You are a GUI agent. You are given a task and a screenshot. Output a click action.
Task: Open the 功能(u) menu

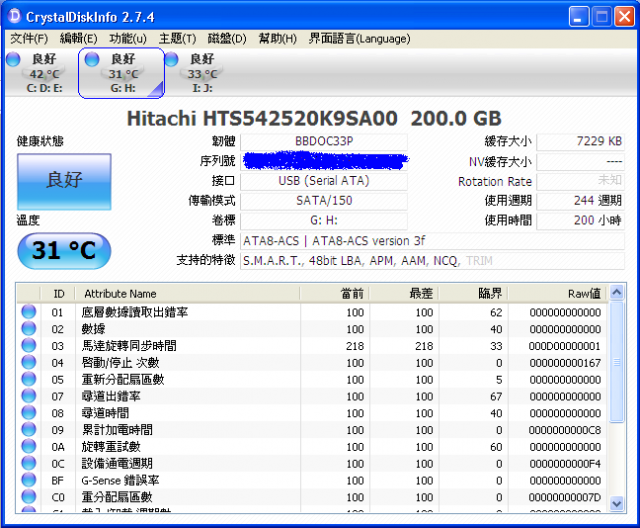coord(128,39)
